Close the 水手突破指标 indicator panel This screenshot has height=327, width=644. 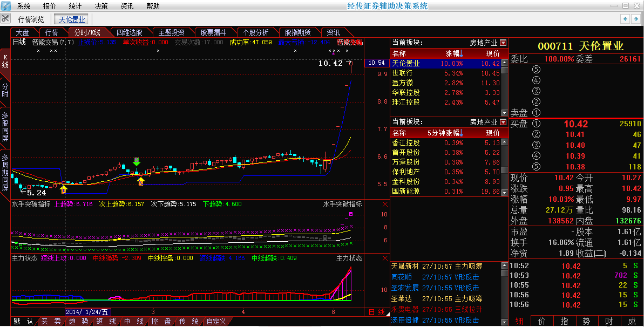coord(385,205)
